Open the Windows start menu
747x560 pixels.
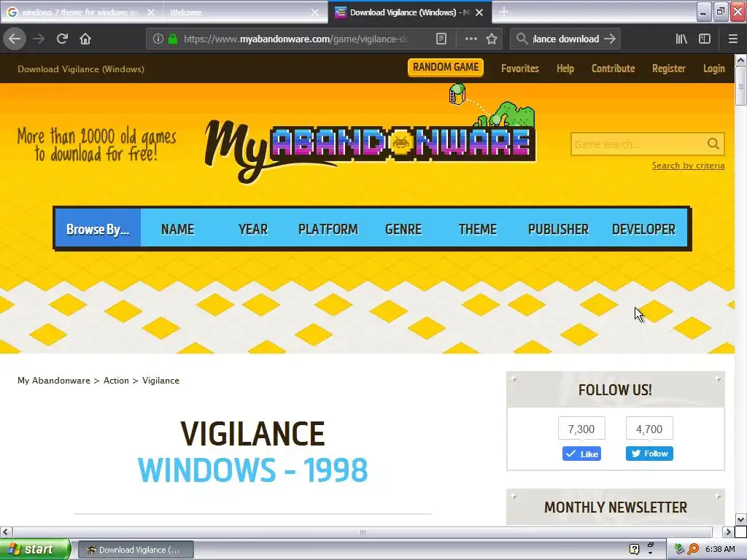tap(35, 549)
